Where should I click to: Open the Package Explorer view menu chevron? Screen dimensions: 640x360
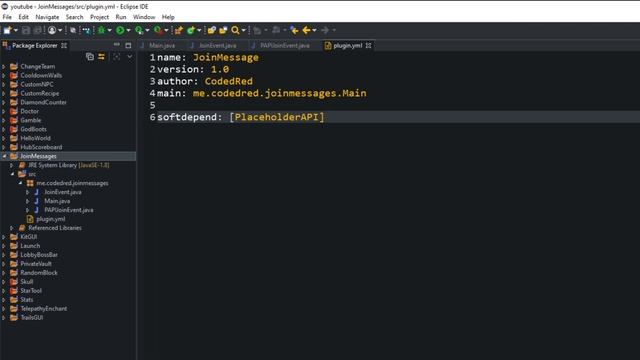coord(129,57)
